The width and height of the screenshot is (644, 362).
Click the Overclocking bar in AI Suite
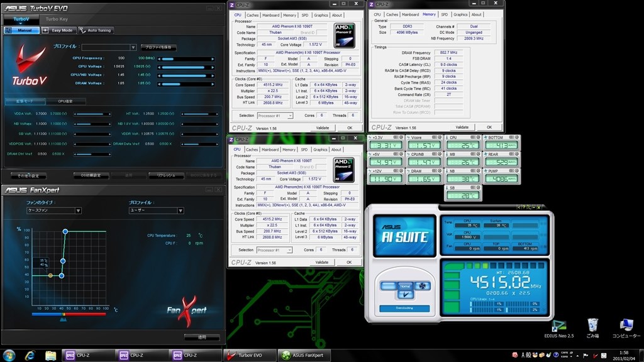[x=404, y=308]
